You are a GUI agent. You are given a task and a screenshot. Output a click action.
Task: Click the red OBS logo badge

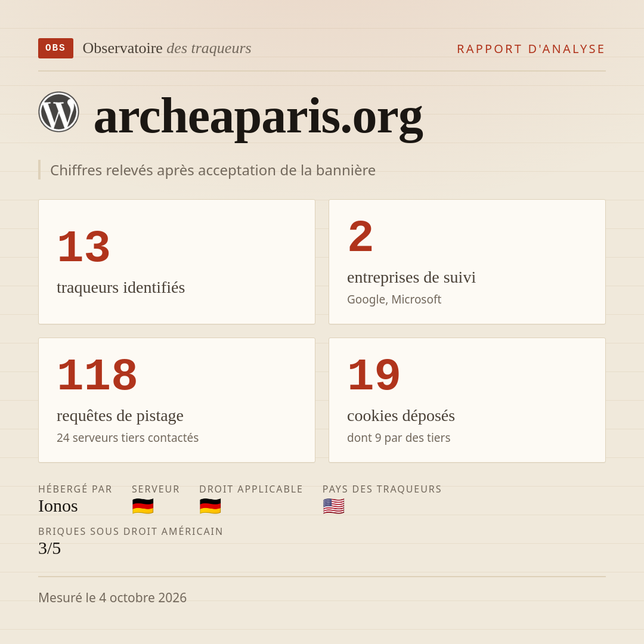tap(56, 48)
